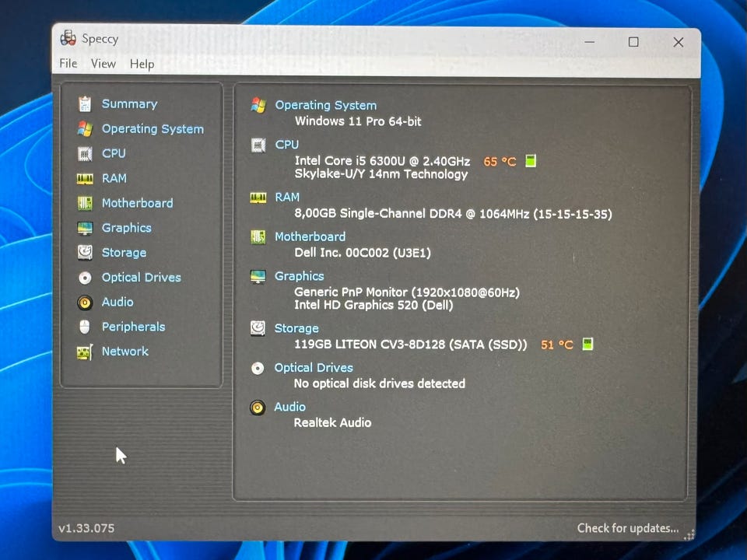
Task: Click the Operating System flag icon in sidebar
Action: pos(85,128)
